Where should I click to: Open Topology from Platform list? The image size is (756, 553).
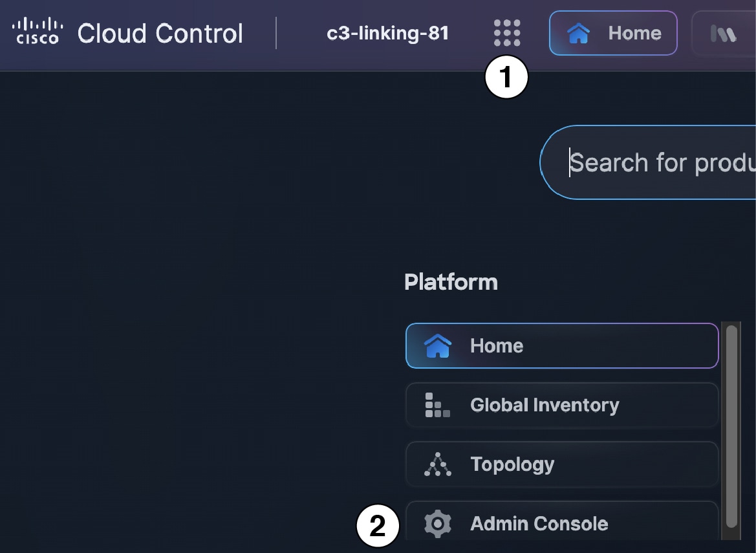[562, 464]
